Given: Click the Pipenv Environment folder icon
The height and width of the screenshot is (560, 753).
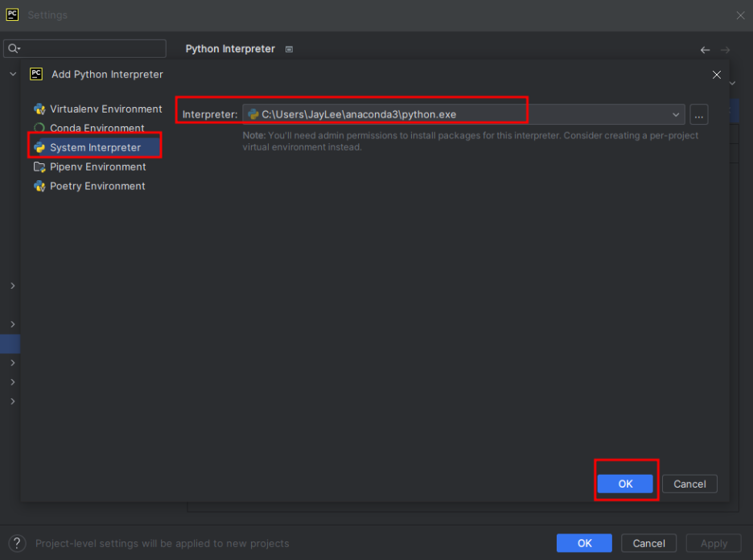Looking at the screenshot, I should pyautogui.click(x=39, y=167).
